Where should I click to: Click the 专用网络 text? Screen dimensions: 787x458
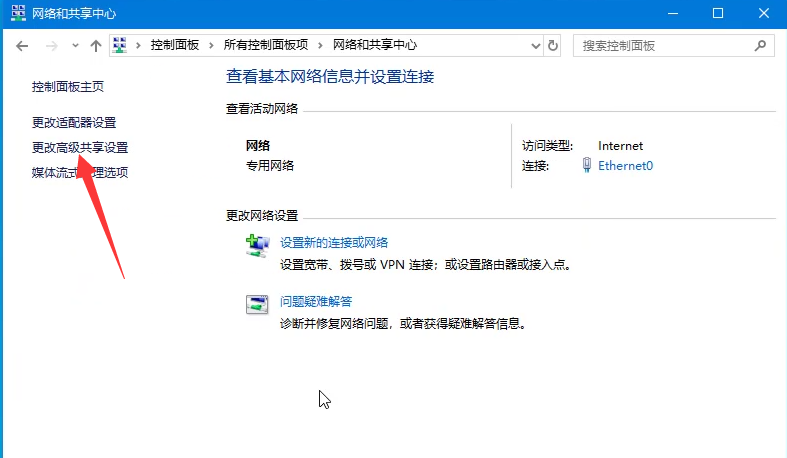[x=270, y=166]
